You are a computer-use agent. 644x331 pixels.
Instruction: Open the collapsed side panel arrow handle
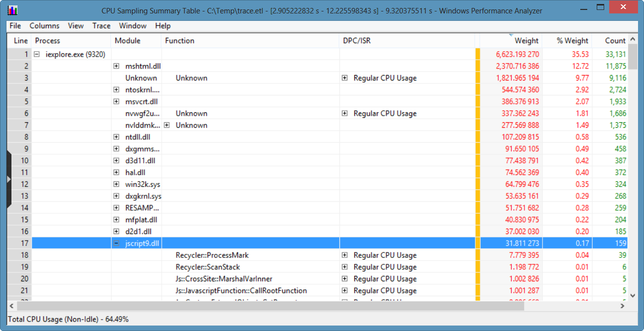coord(9,179)
